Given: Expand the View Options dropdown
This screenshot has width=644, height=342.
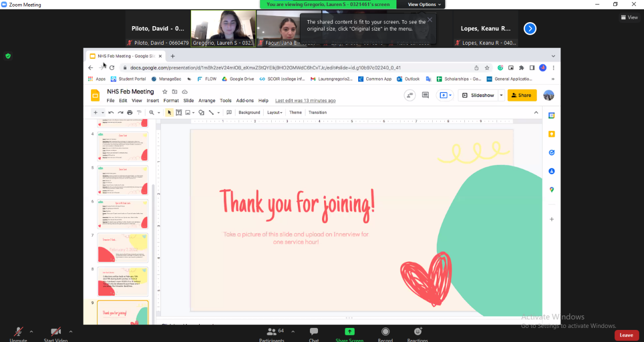Looking at the screenshot, I should point(424,5).
